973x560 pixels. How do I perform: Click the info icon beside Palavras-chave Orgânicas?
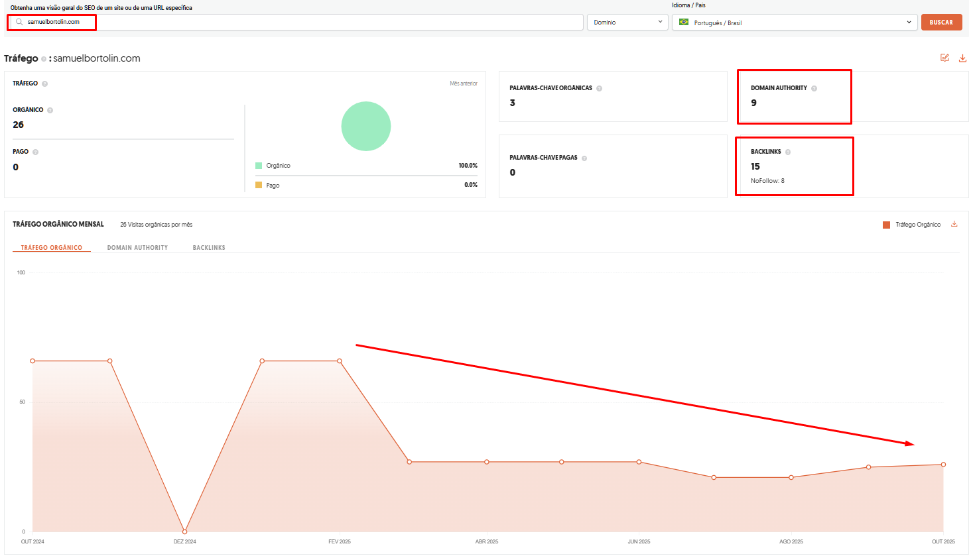tap(599, 88)
